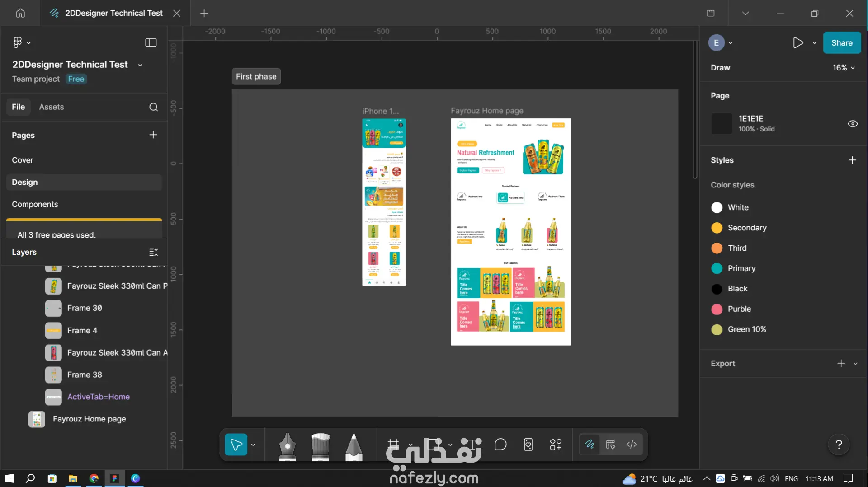Select the First phase section label
Viewport: 868px width, 487px height.
coord(256,76)
